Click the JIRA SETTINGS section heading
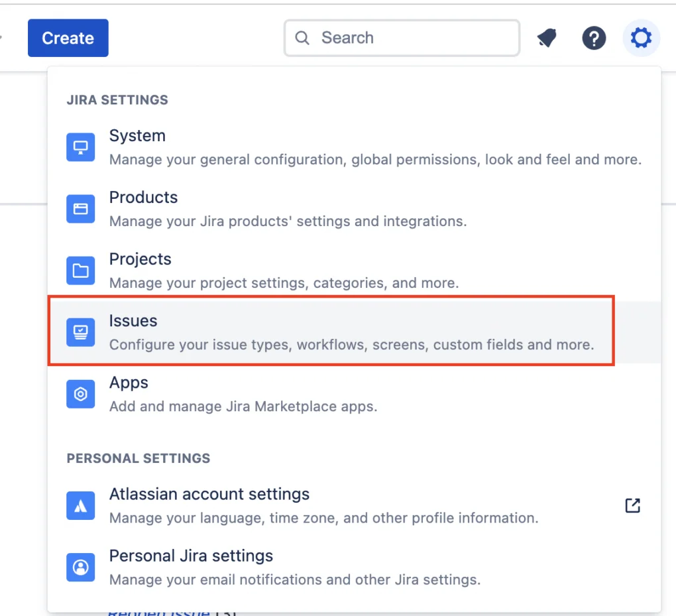The height and width of the screenshot is (616, 676). point(117,100)
